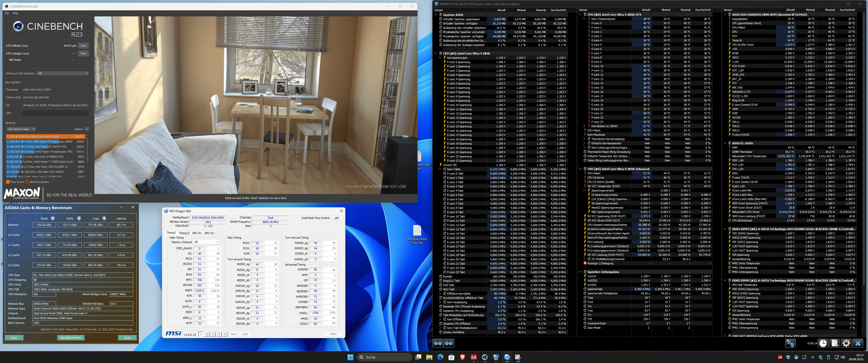The width and height of the screenshot is (868, 363).
Task: Select profile 5 in MSI Dragon Ball
Action: pos(225,334)
